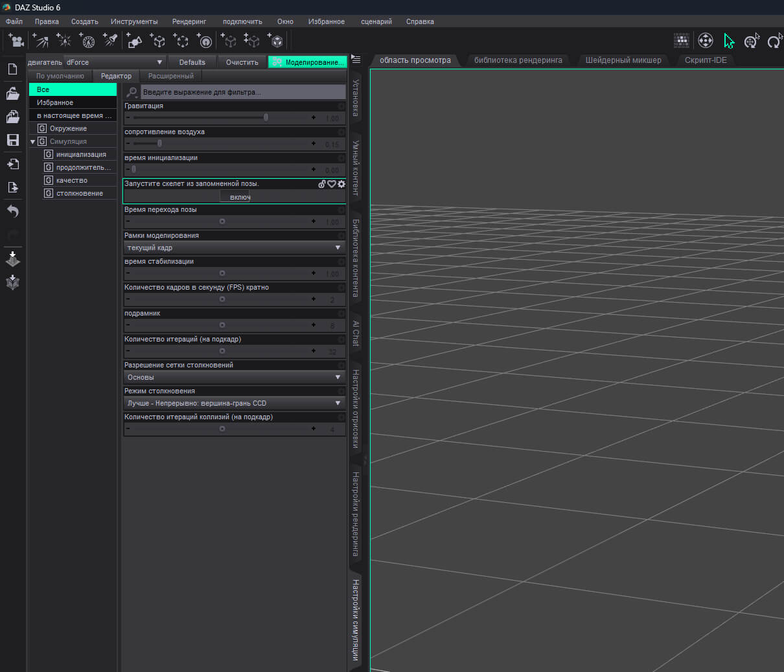The height and width of the screenshot is (672, 784).
Task: Click the Очистить button
Action: 242,62
